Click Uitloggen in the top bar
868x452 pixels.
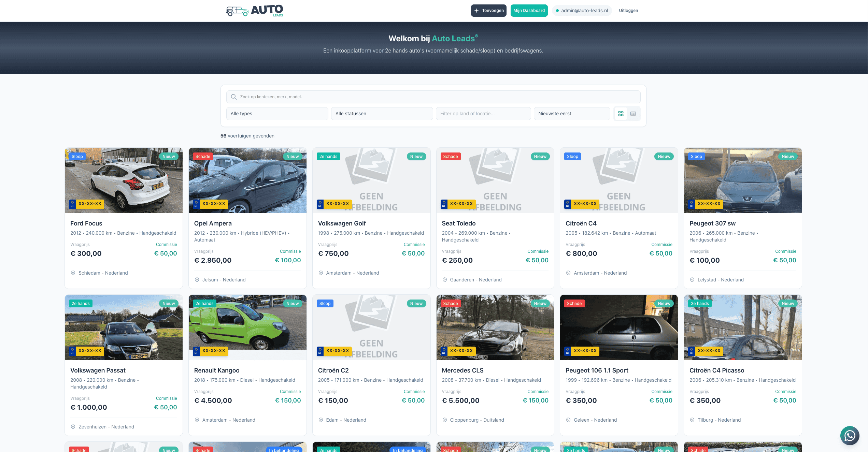click(628, 11)
